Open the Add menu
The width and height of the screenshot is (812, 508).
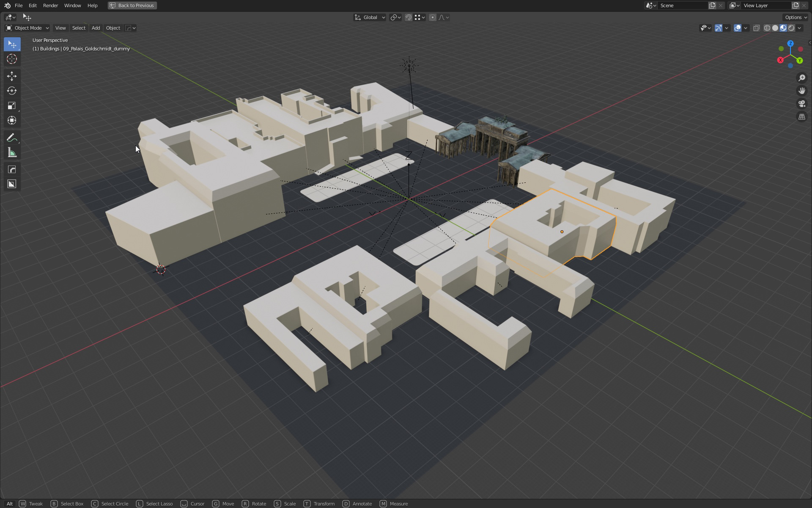96,28
